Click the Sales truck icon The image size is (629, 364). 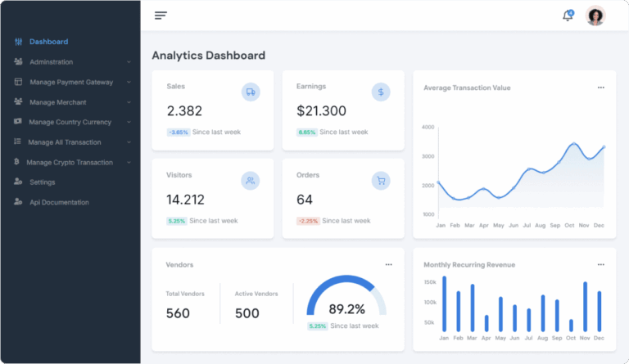tap(251, 92)
